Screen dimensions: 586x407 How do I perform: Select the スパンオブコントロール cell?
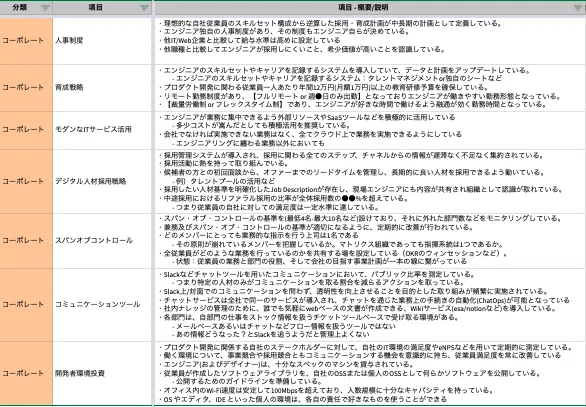point(102,240)
